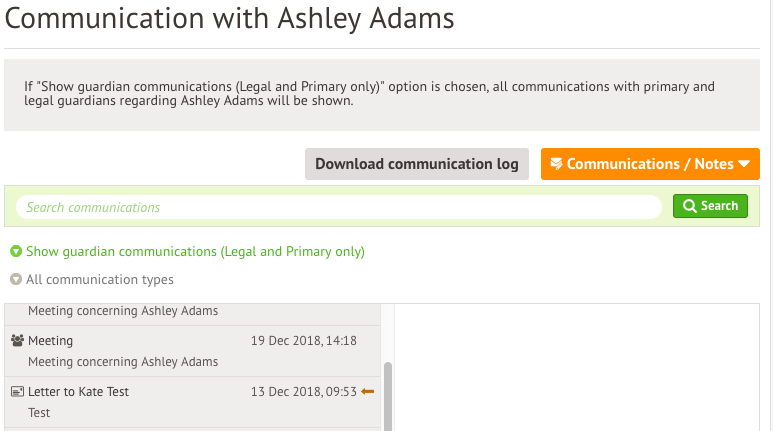This screenshot has width=773, height=431.
Task: Expand Show guardian communications filter
Action: (x=187, y=251)
